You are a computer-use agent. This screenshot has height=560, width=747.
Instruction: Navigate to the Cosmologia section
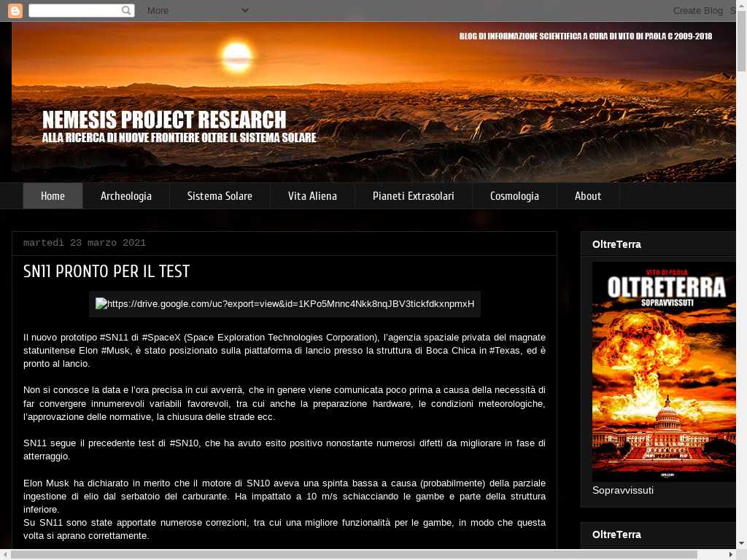tap(514, 196)
